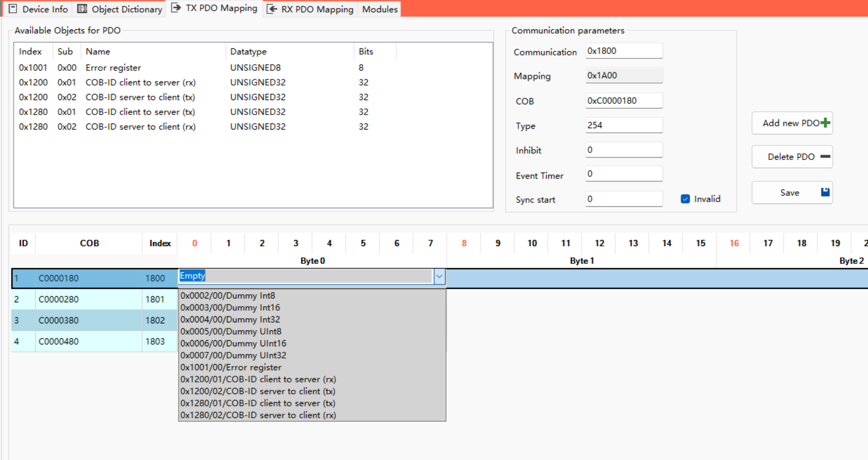Select 0x1280 0x02 COB-ID server to client (rx) row
868x460 pixels.
tap(253, 126)
